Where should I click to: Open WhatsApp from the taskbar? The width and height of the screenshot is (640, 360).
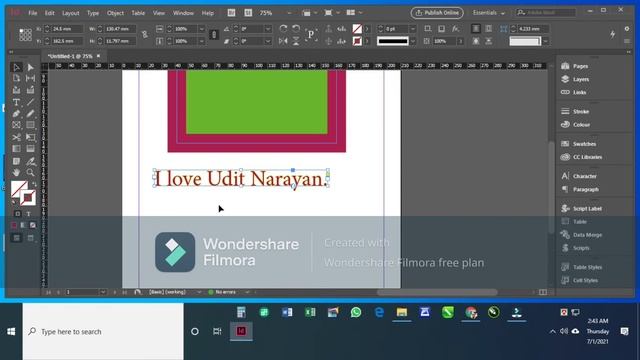point(356,313)
